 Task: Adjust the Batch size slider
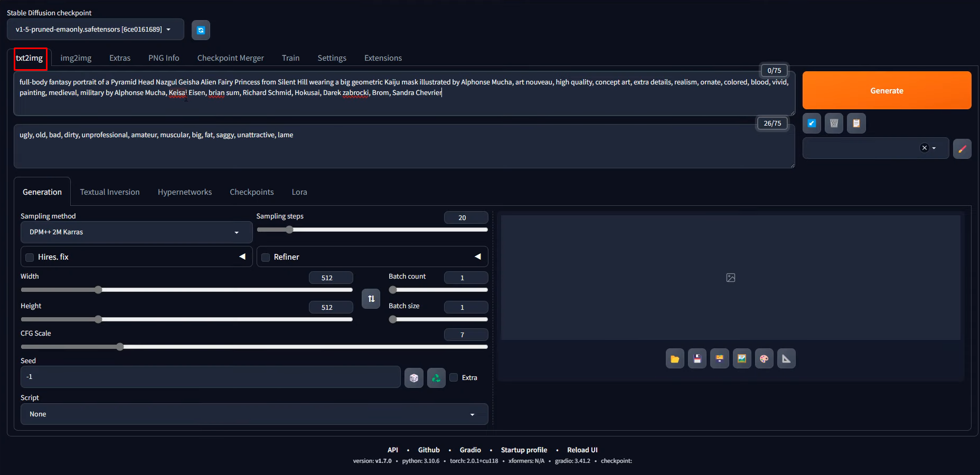pyautogui.click(x=438, y=319)
